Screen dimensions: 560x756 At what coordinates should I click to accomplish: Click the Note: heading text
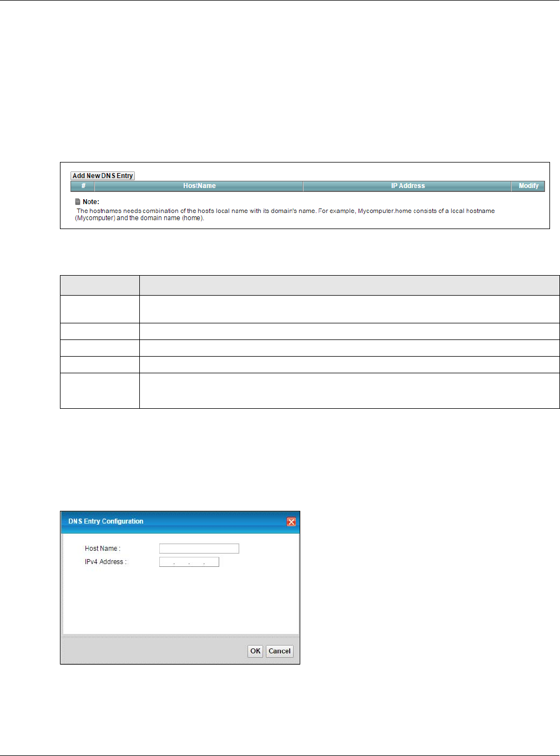coord(91,202)
